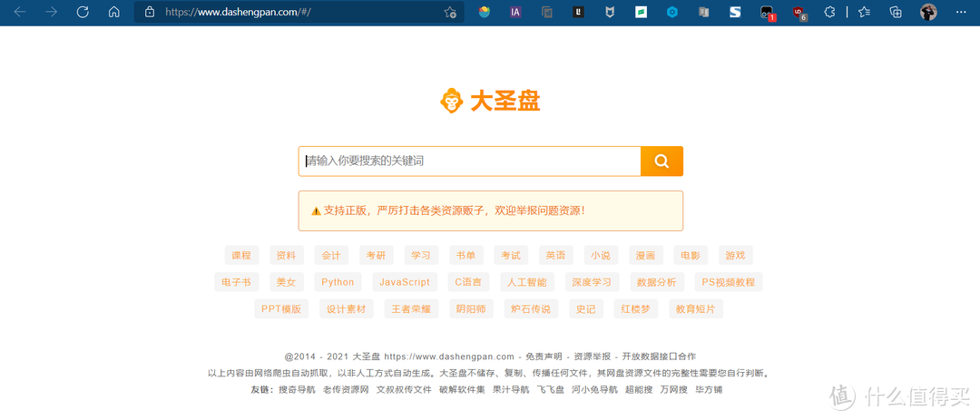The image size is (980, 420).
Task: Open the Favorites list icon
Action: click(865, 12)
